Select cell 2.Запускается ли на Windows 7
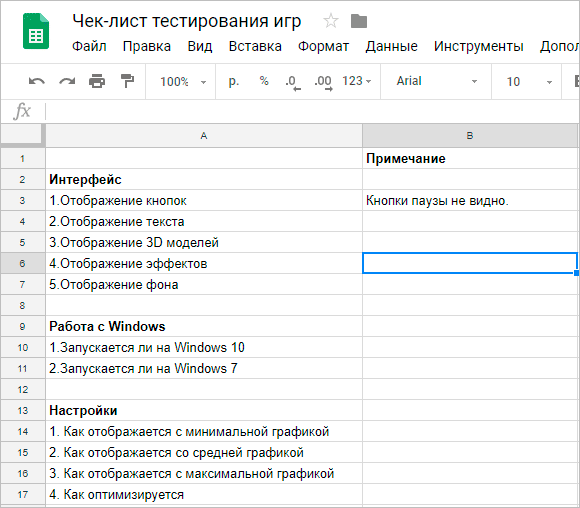The height and width of the screenshot is (508, 580). pyautogui.click(x=204, y=369)
